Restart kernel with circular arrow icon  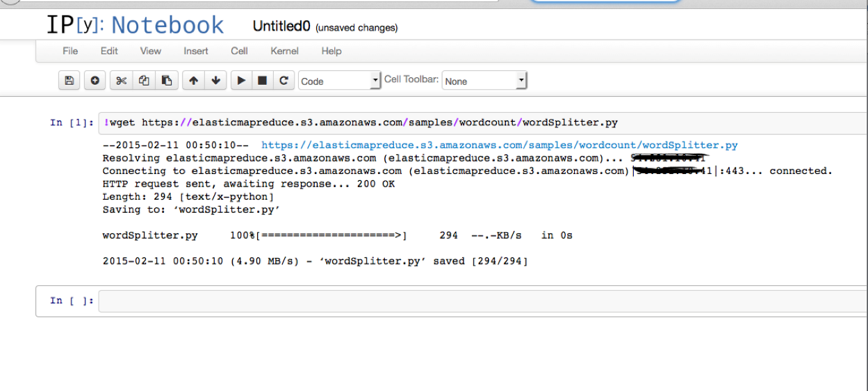tap(284, 81)
